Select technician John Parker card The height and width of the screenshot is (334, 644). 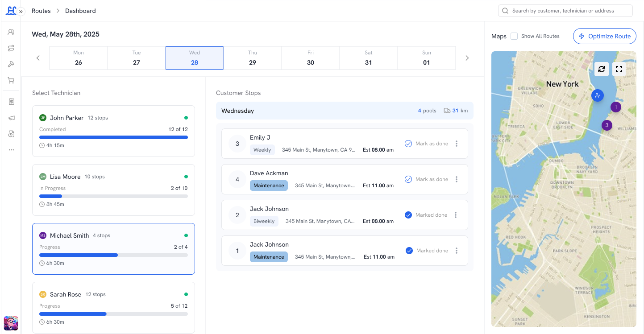tap(113, 131)
